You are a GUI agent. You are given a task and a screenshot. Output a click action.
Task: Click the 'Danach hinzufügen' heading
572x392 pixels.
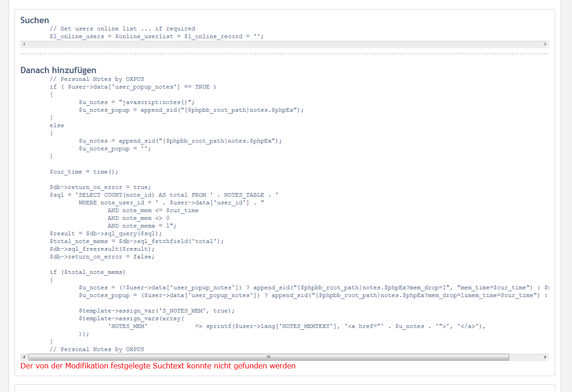(x=58, y=70)
